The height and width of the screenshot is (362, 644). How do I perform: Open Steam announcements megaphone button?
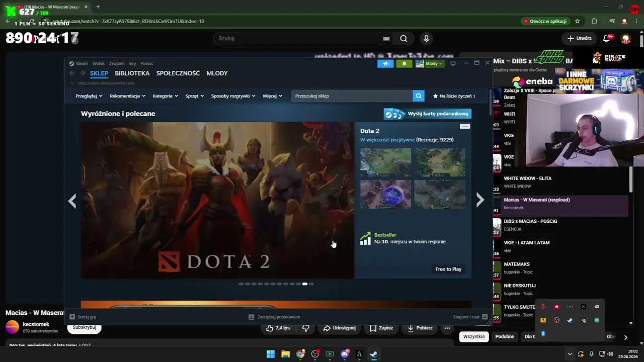coord(385,63)
